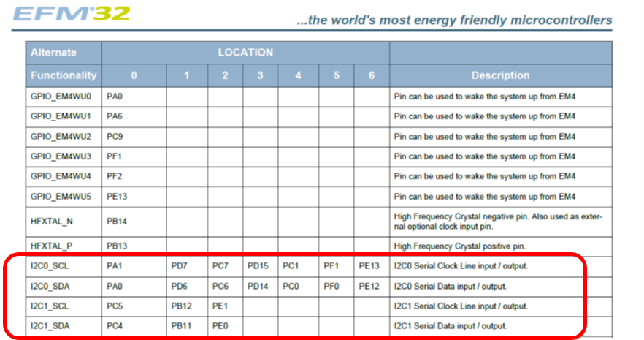644x340 pixels.
Task: Click the I2C0_SDA row label
Action: pyautogui.click(x=48, y=286)
